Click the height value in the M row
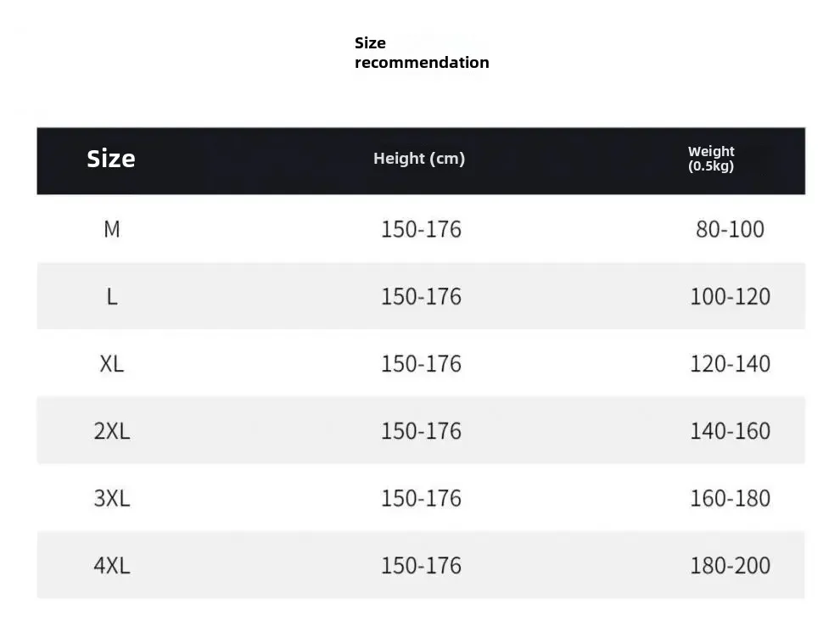Screen dimensions: 840x633 [421, 229]
